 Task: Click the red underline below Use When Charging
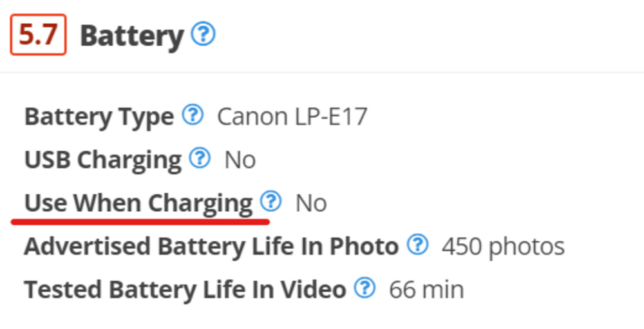coord(140,221)
